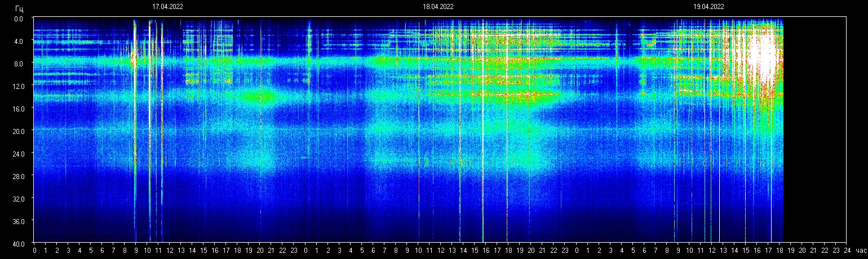Click the 32.0 frequency axis label
This screenshot has width=868, height=259.
tap(19, 198)
